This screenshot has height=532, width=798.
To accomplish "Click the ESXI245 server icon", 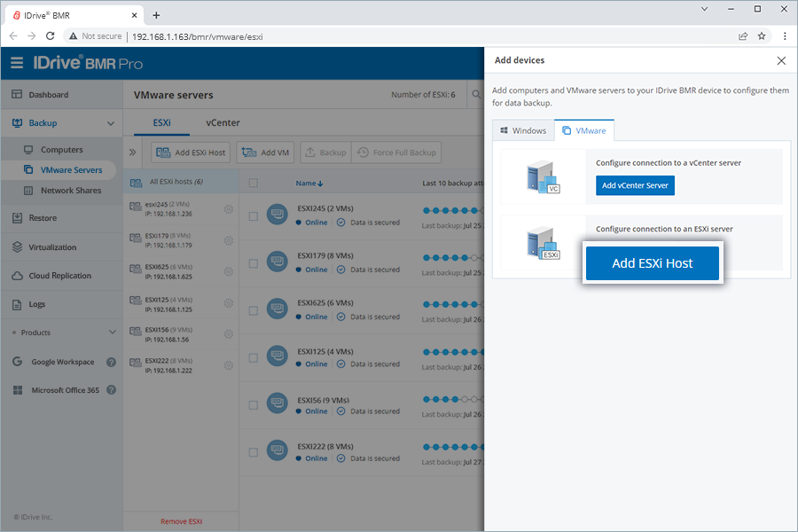I will 278,215.
